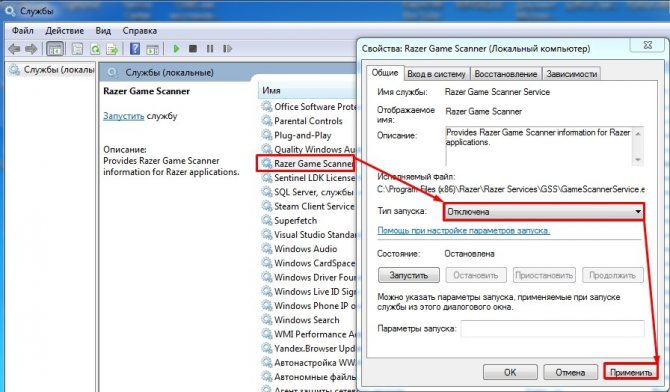Open the startup parameters help link
This screenshot has height=392, width=670.
click(x=463, y=231)
